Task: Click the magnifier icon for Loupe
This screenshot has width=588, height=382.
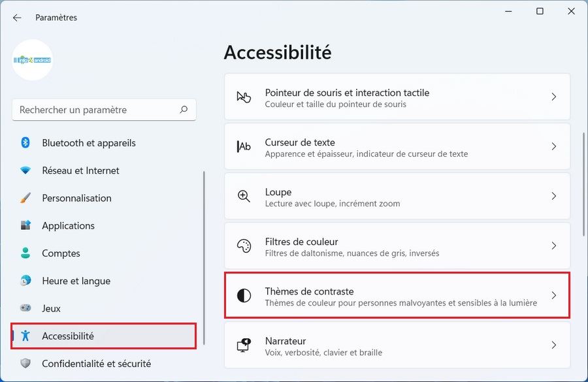Action: tap(244, 195)
